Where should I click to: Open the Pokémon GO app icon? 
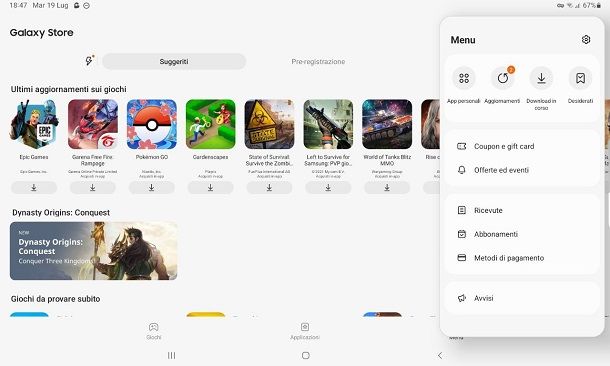click(152, 124)
